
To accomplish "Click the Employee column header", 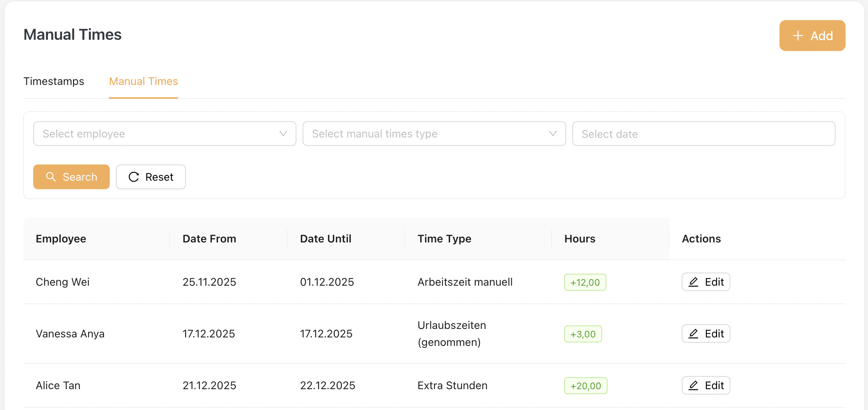I will tap(61, 239).
